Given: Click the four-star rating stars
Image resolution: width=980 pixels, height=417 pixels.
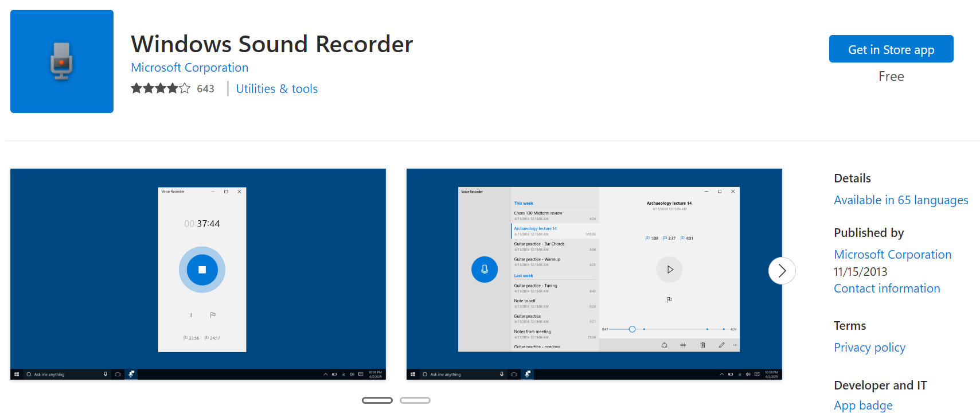Looking at the screenshot, I should click(x=161, y=88).
